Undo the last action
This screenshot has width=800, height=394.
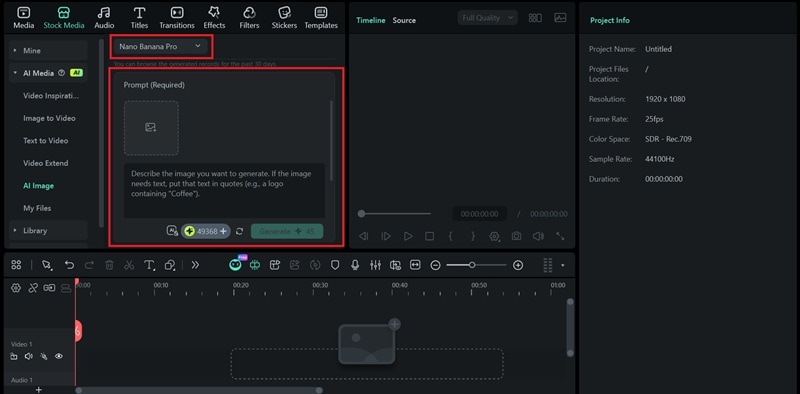(x=69, y=265)
